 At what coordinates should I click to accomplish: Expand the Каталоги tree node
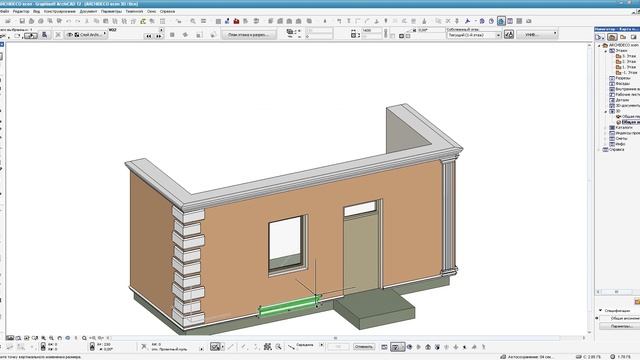(606, 128)
